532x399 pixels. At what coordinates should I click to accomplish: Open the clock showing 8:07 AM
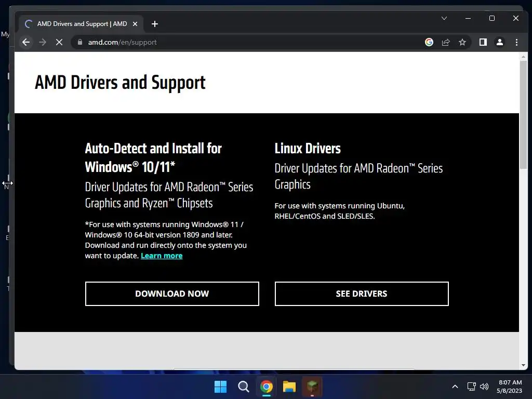(509, 387)
